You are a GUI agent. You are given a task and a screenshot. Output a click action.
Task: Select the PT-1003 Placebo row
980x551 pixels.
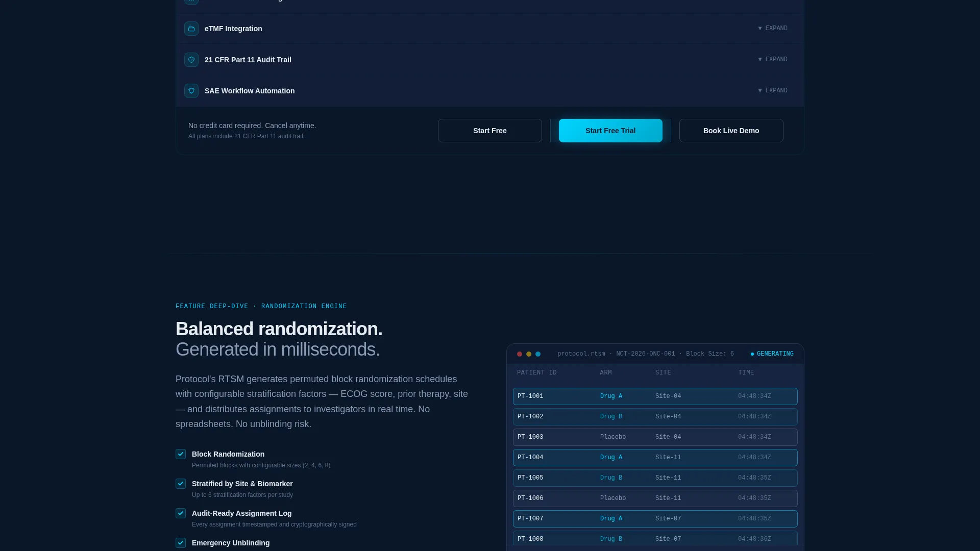click(655, 437)
